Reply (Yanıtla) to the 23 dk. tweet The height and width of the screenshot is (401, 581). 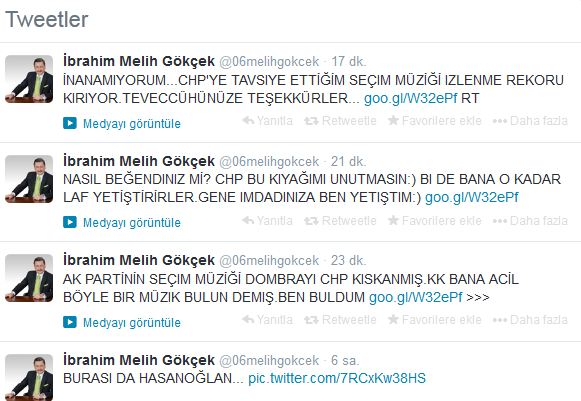(x=267, y=319)
